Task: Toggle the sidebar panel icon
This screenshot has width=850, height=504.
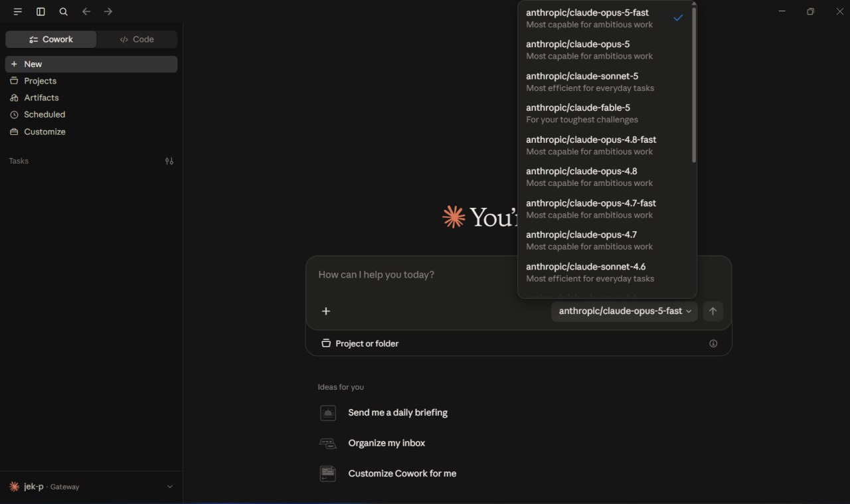Action: (x=41, y=12)
